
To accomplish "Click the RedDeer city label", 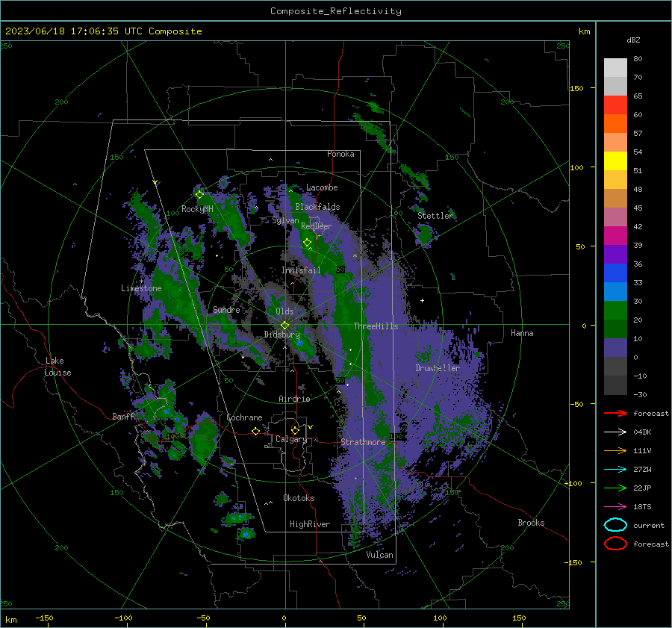I will point(317,226).
